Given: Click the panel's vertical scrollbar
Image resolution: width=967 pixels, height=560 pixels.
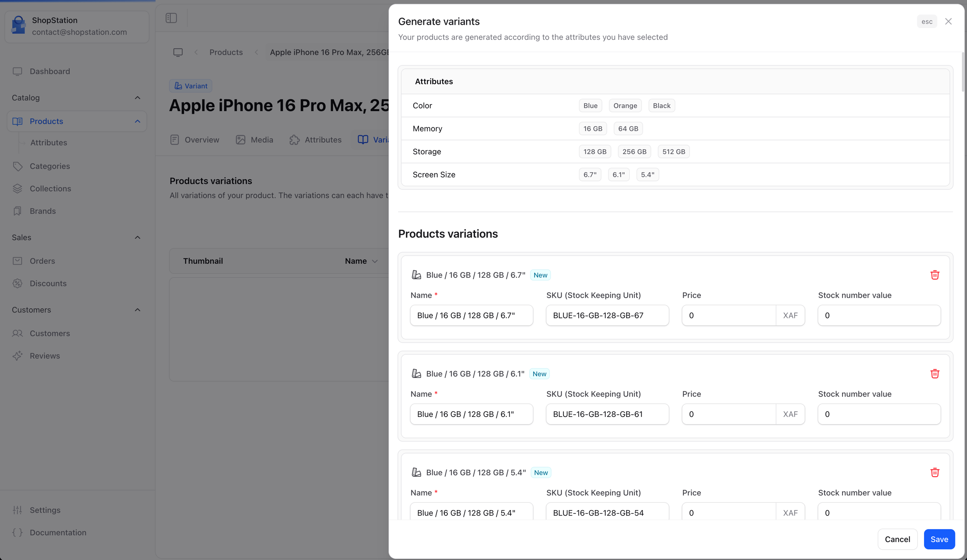Looking at the screenshot, I should click(963, 72).
